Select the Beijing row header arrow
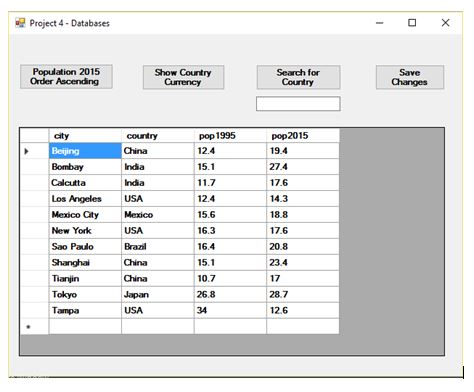 click(x=34, y=151)
